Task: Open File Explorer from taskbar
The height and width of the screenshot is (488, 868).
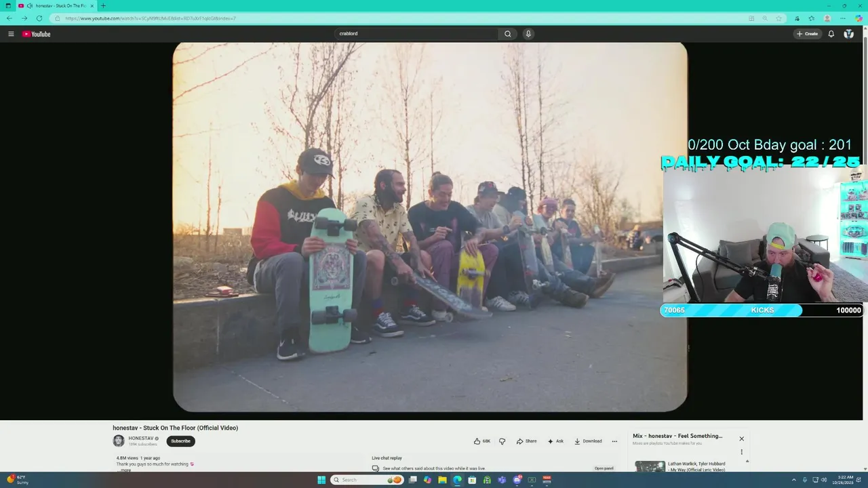Action: [442, 480]
